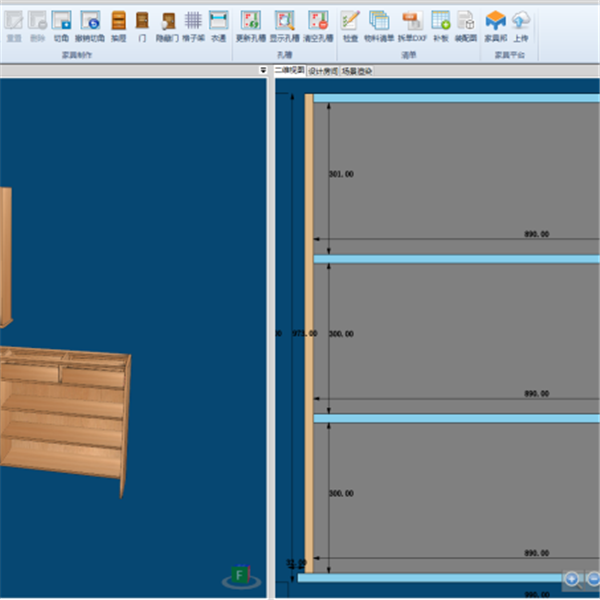Click the 切角 corner-cut tool icon
The image size is (600, 600).
pos(62,24)
